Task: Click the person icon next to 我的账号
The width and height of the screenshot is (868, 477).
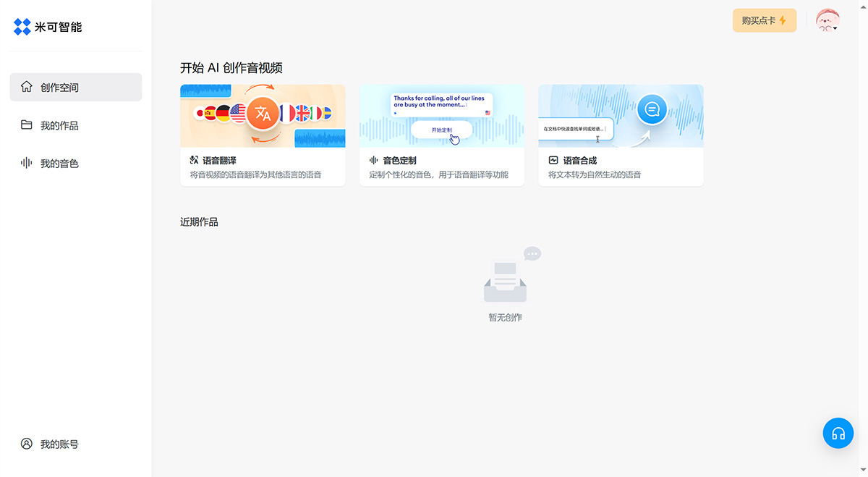Action: pos(27,444)
